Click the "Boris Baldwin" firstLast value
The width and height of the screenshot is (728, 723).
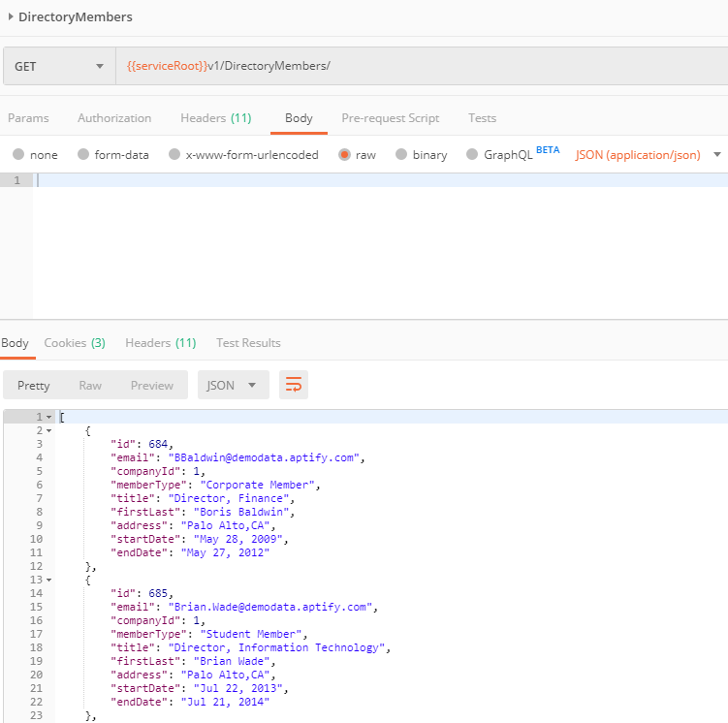[x=241, y=512]
